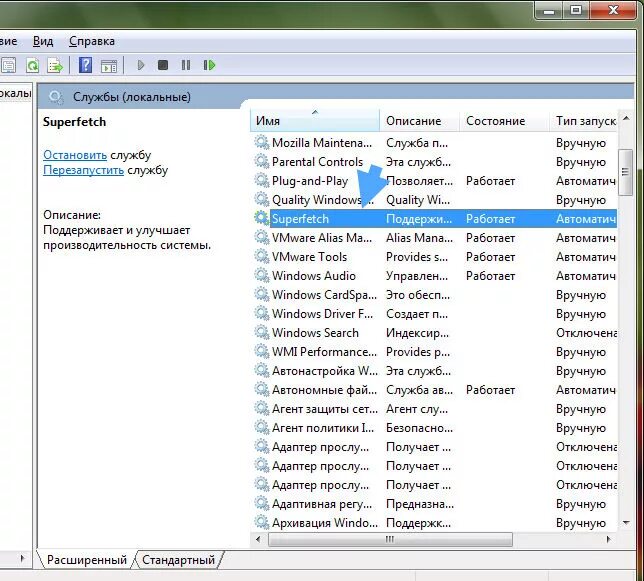Click the Stop Service square icon
Image resolution: width=644 pixels, height=581 pixels.
[x=163, y=65]
